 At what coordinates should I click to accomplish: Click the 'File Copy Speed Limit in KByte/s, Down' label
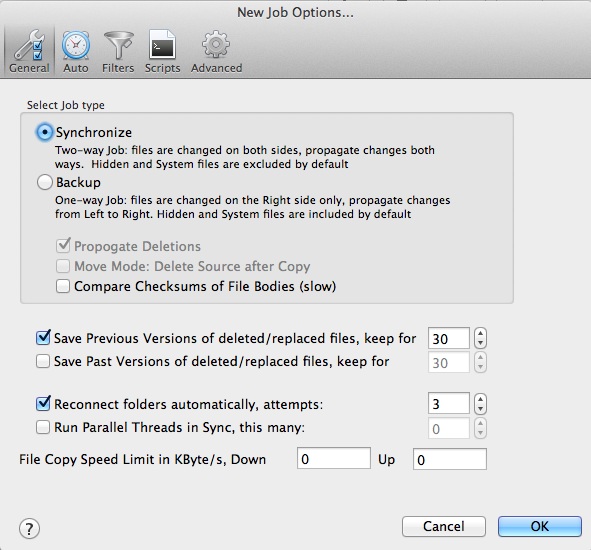tap(142, 460)
